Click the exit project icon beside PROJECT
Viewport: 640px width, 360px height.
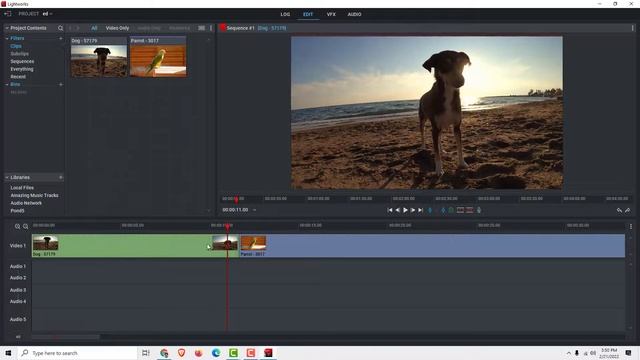(x=7, y=14)
